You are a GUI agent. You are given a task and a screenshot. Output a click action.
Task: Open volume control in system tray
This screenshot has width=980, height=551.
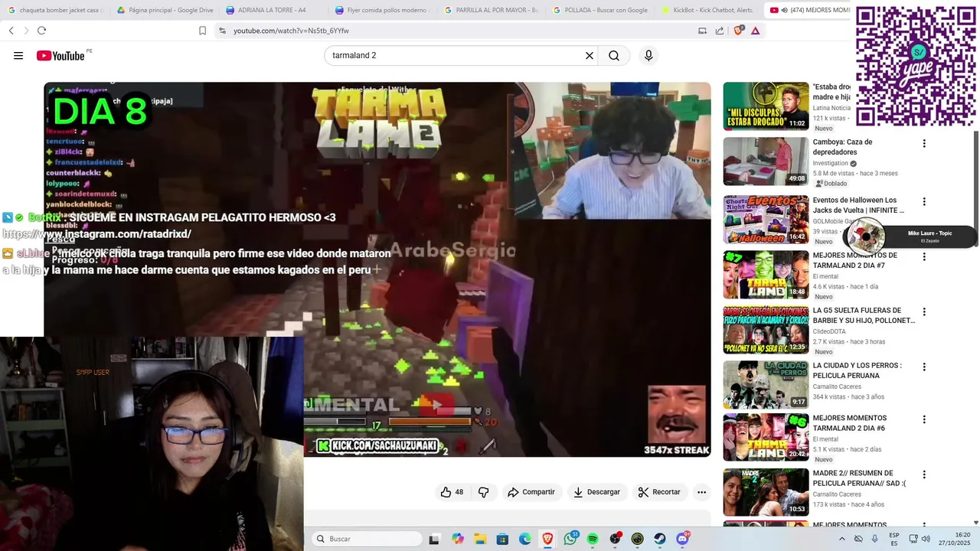tap(926, 539)
